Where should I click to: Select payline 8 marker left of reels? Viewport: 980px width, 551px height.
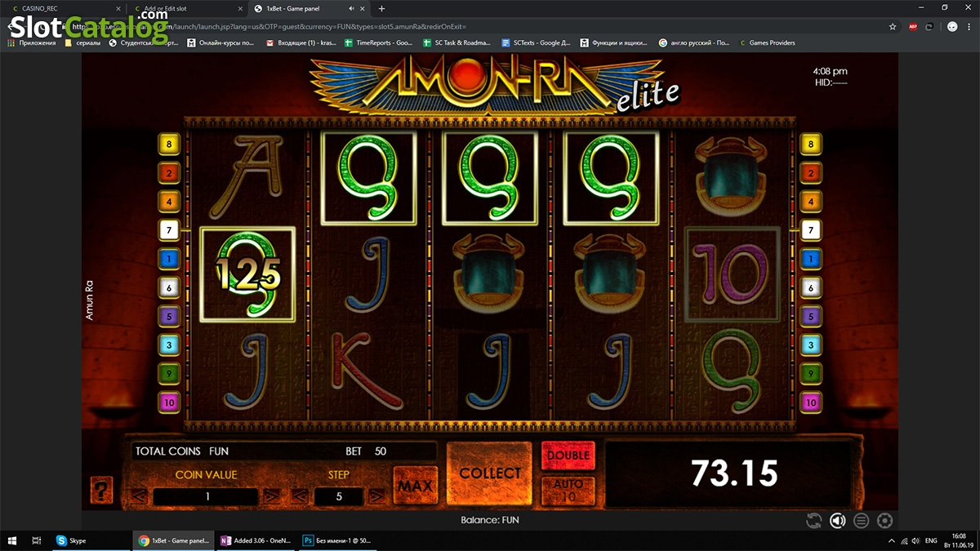169,145
